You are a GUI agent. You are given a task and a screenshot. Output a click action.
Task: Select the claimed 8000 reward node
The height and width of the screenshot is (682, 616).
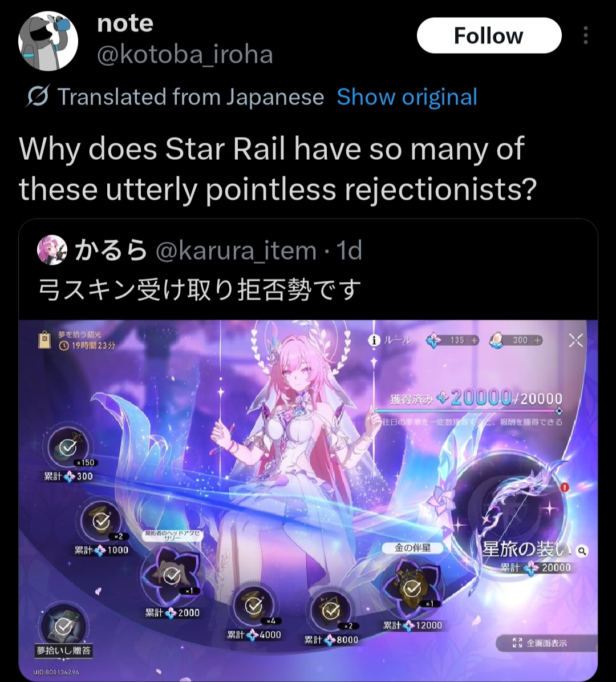pos(331,611)
